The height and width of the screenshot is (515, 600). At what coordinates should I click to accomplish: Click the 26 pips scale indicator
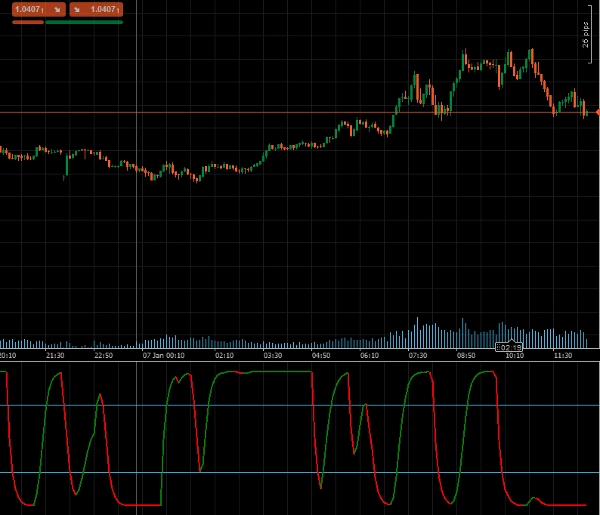click(587, 35)
